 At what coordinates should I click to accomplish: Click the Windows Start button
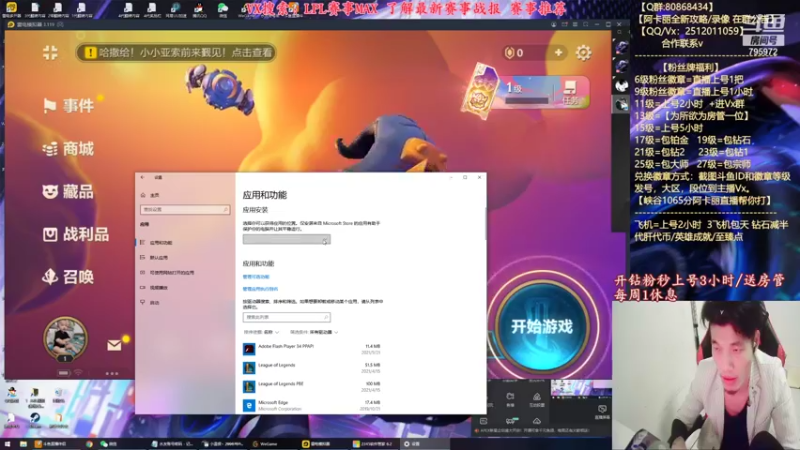7,444
